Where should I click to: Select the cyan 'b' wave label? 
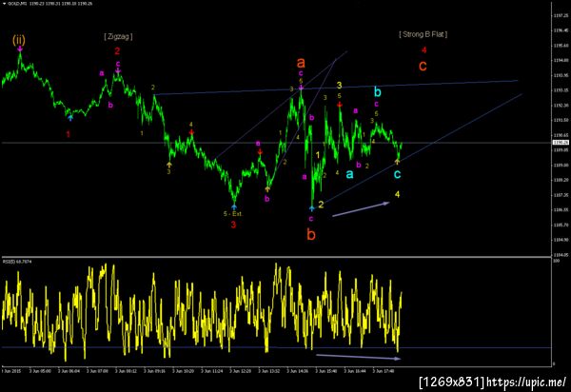click(378, 91)
